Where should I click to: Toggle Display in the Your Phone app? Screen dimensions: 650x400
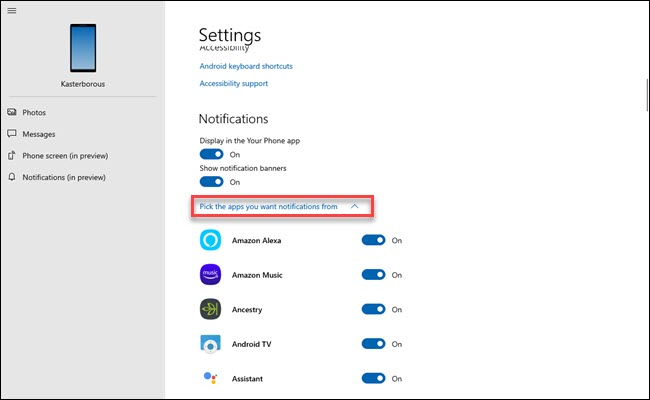click(x=211, y=154)
